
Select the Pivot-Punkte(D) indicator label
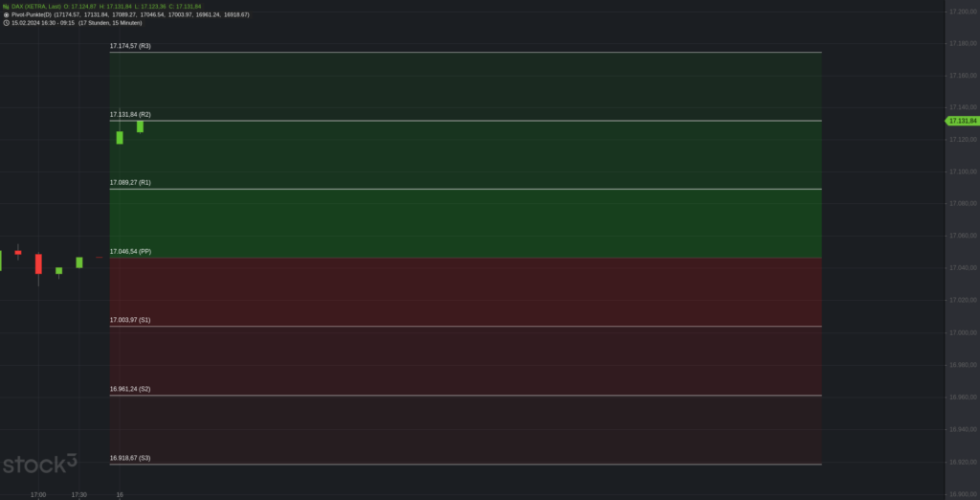32,14
